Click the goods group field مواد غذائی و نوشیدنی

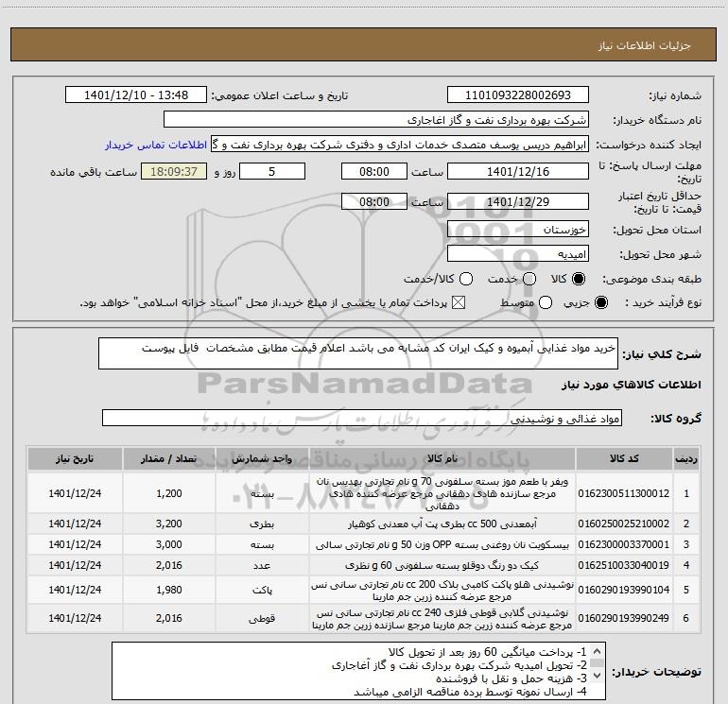(362, 418)
